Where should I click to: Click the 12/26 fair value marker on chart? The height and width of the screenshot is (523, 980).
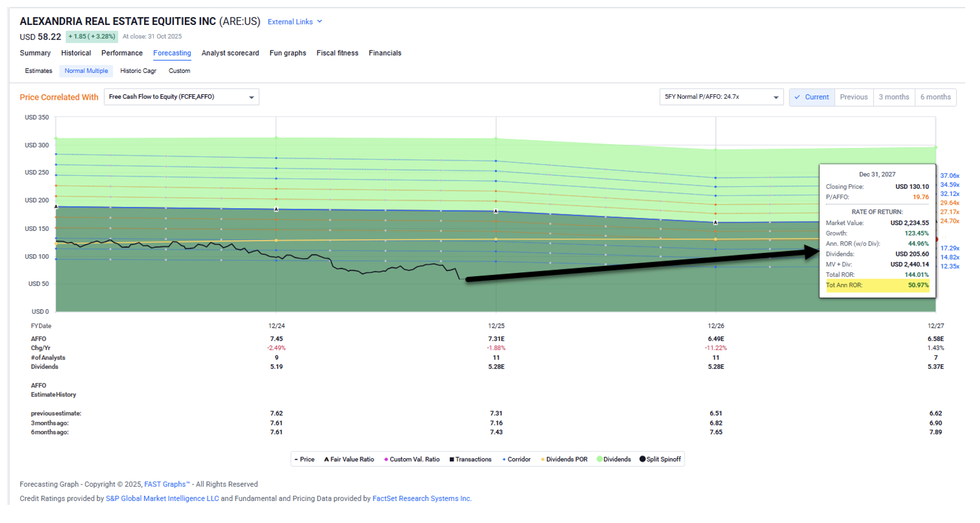(x=716, y=222)
